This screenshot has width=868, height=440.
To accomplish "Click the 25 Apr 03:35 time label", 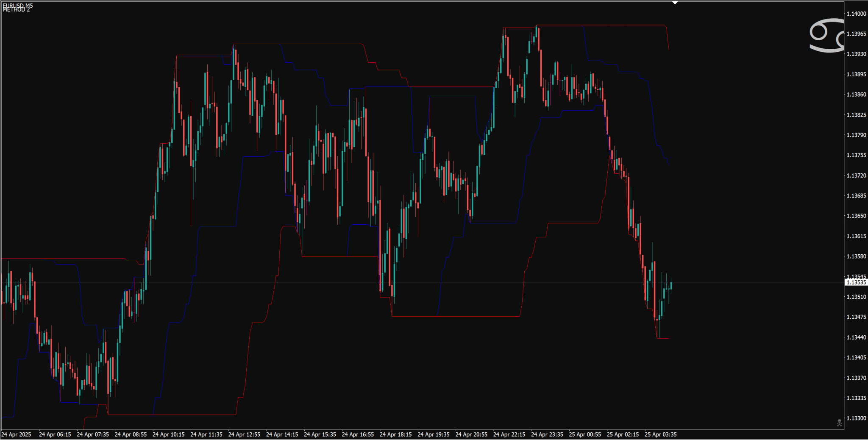I will coord(660,434).
